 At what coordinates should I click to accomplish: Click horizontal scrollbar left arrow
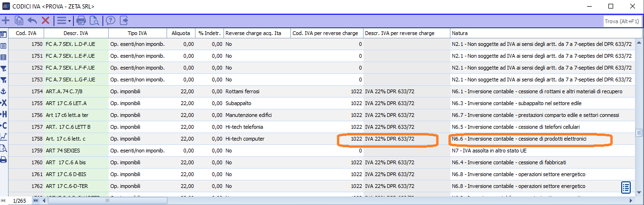(x=45, y=201)
